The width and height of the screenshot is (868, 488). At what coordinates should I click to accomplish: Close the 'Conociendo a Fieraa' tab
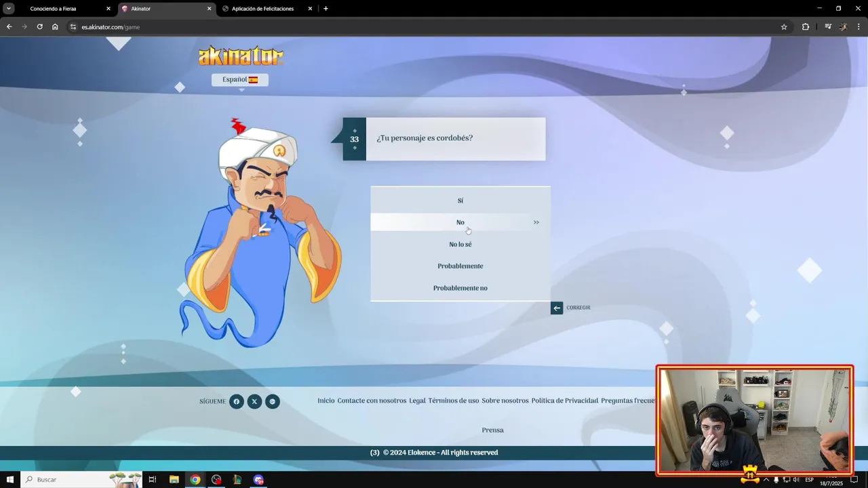tap(108, 9)
